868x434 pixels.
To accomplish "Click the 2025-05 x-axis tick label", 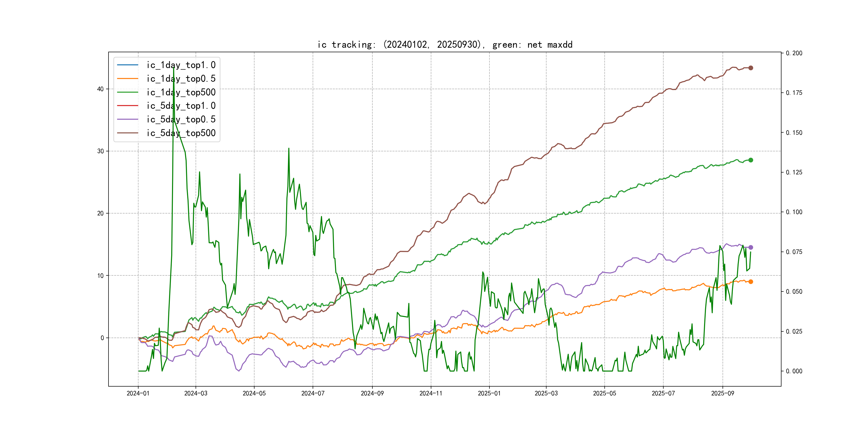I will 604,393.
